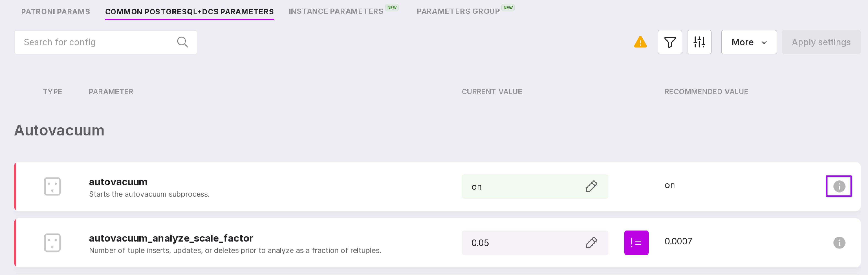Screen dimensions: 868x275
Task: Click the autovacuum type icon
Action: [52, 186]
